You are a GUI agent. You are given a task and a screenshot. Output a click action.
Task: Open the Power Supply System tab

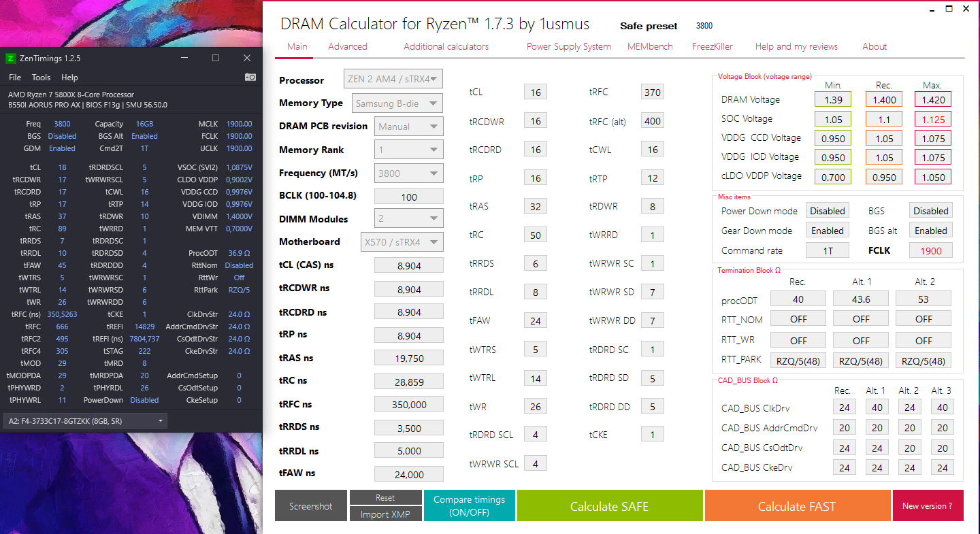pos(568,47)
